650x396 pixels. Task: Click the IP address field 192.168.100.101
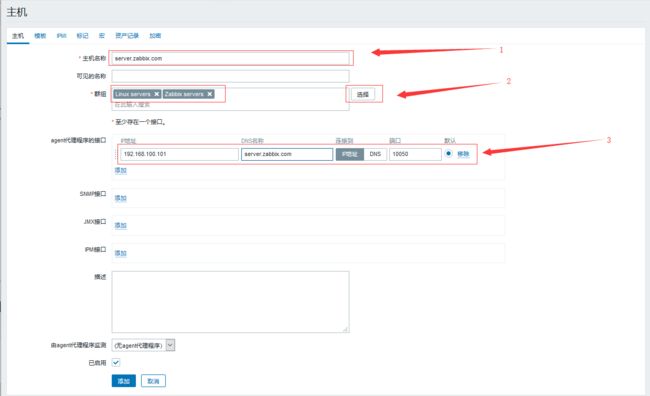[179, 154]
